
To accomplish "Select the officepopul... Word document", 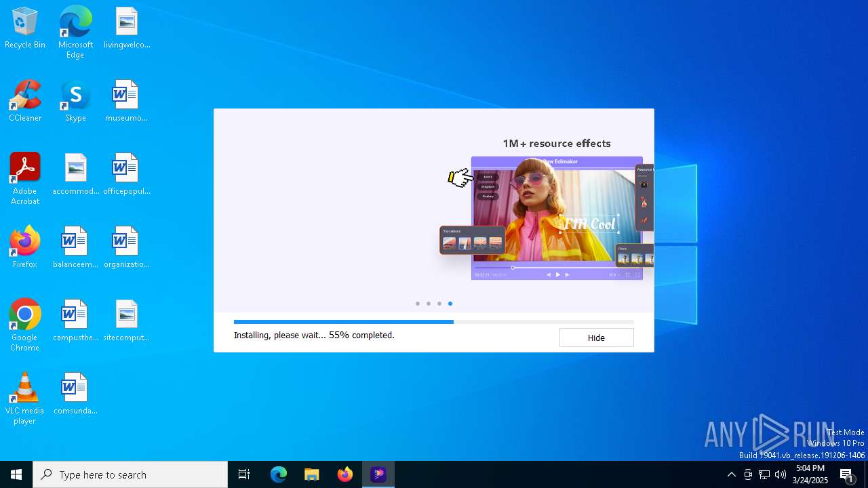I will tap(127, 175).
